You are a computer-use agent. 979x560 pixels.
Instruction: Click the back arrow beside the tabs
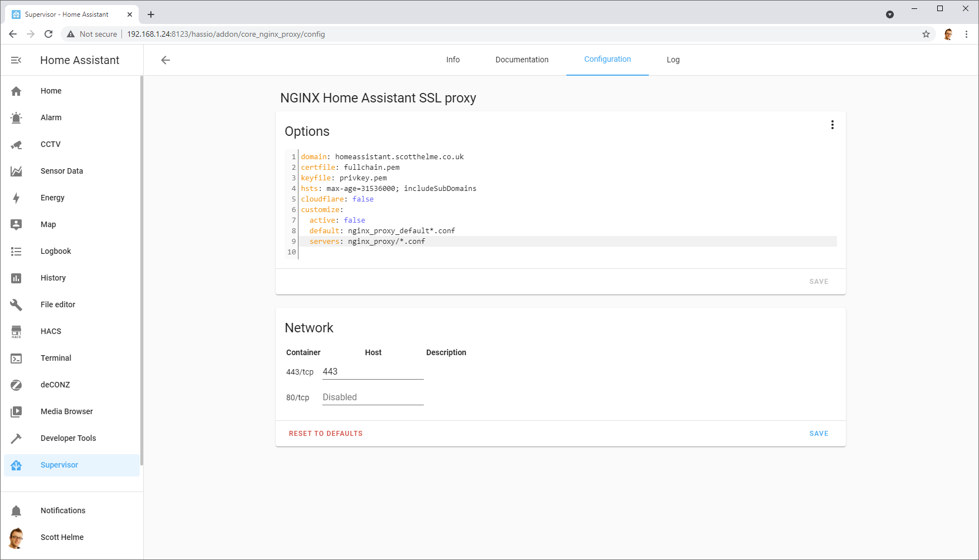[165, 60]
